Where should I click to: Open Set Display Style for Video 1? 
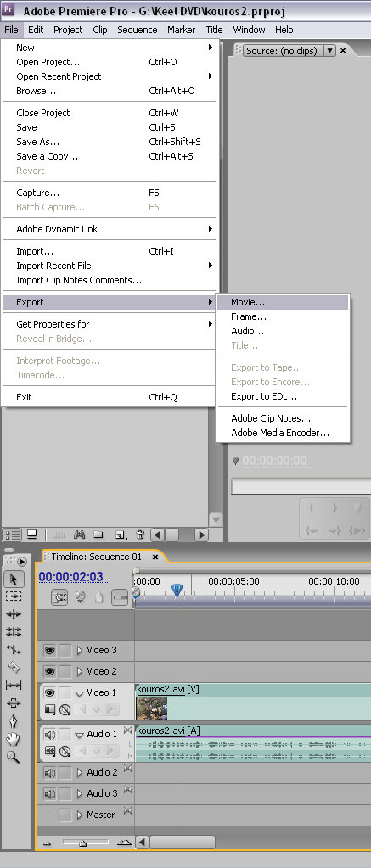pyautogui.click(x=50, y=709)
